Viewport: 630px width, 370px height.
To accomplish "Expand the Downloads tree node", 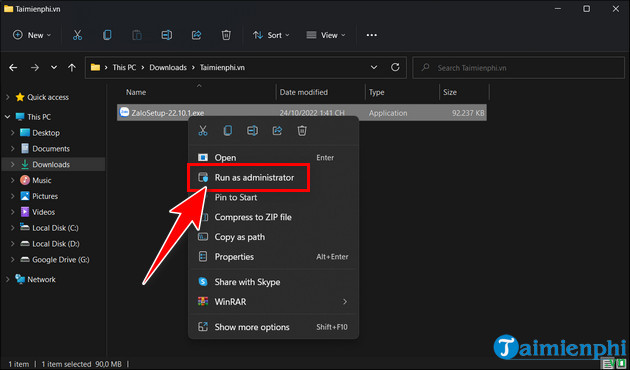I will [x=12, y=164].
